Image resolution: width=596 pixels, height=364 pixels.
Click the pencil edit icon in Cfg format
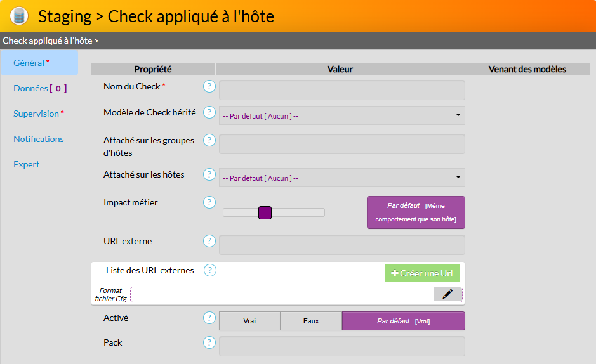447,294
